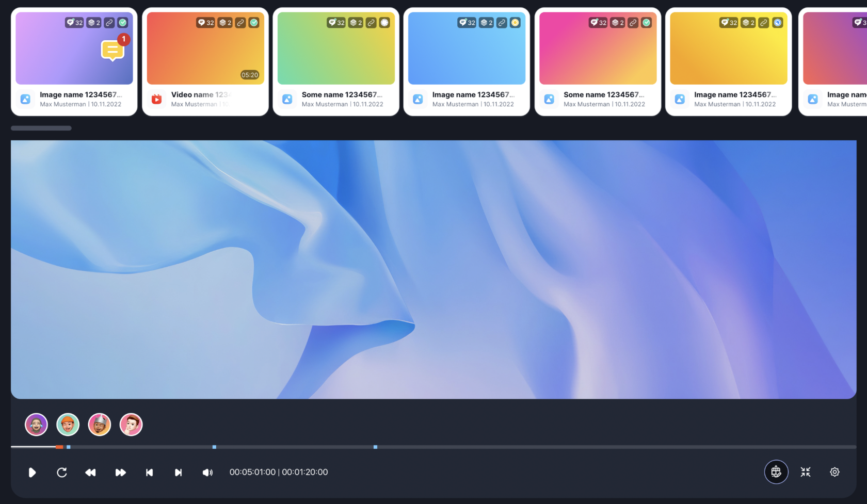Screen dimensions: 867x504
Task: Open the player settings gear
Action: 834,472
